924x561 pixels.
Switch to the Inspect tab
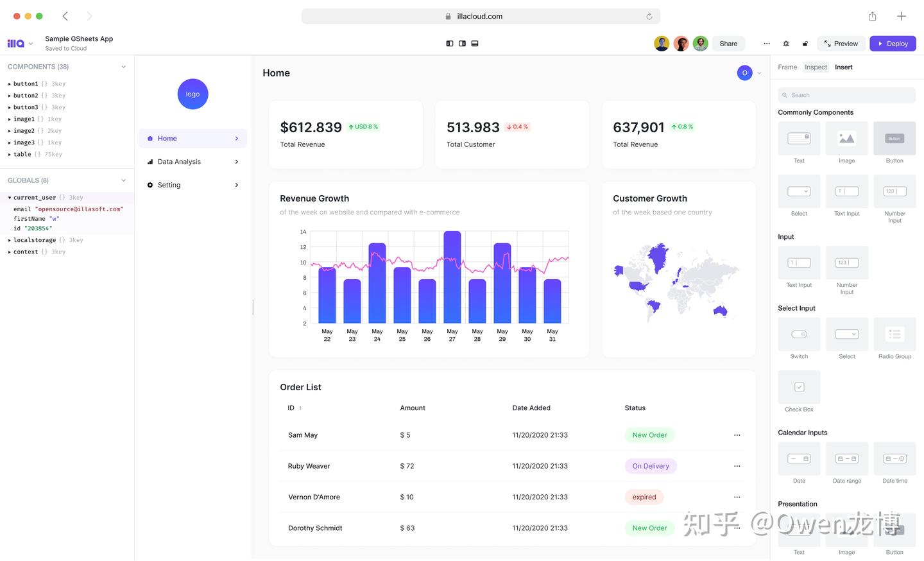816,67
